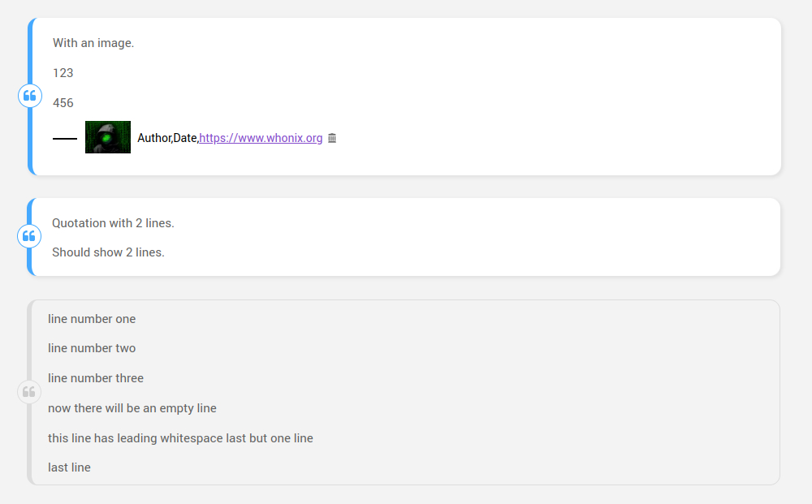Click the black dash before the author image

pos(65,139)
